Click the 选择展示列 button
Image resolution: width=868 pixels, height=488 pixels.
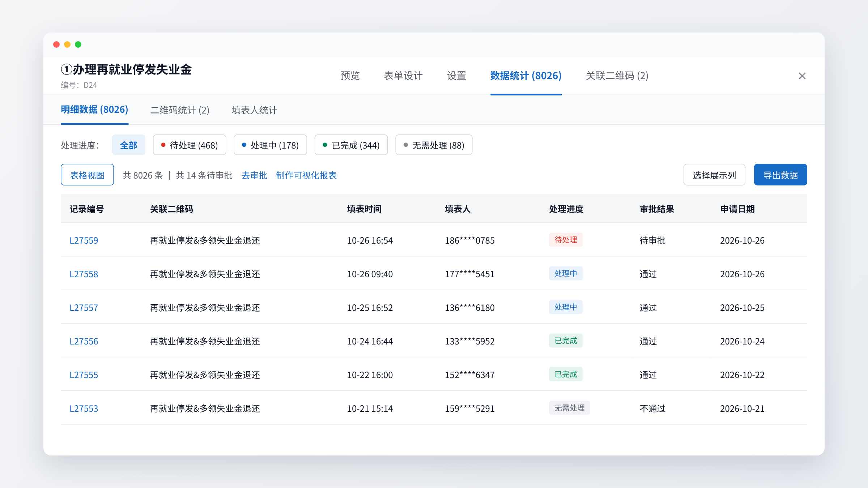(x=714, y=175)
